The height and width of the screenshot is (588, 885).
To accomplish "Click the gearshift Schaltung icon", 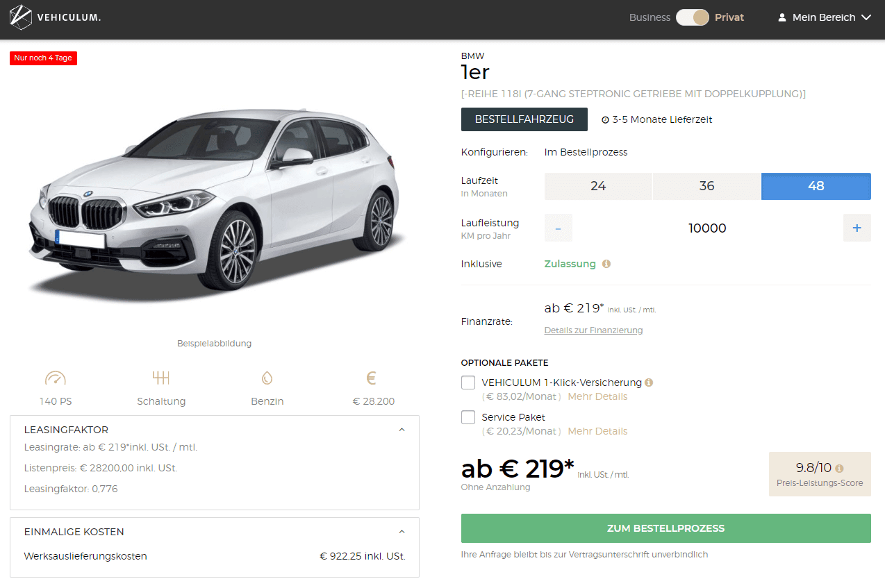I will 161,378.
